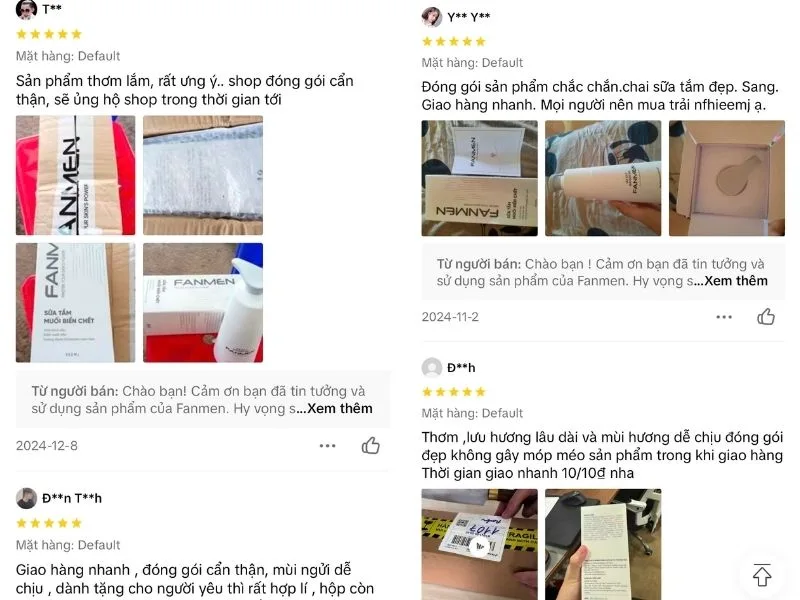The width and height of the screenshot is (800, 600).
Task: View the upside-down Fanmen box photo
Action: click(480, 178)
